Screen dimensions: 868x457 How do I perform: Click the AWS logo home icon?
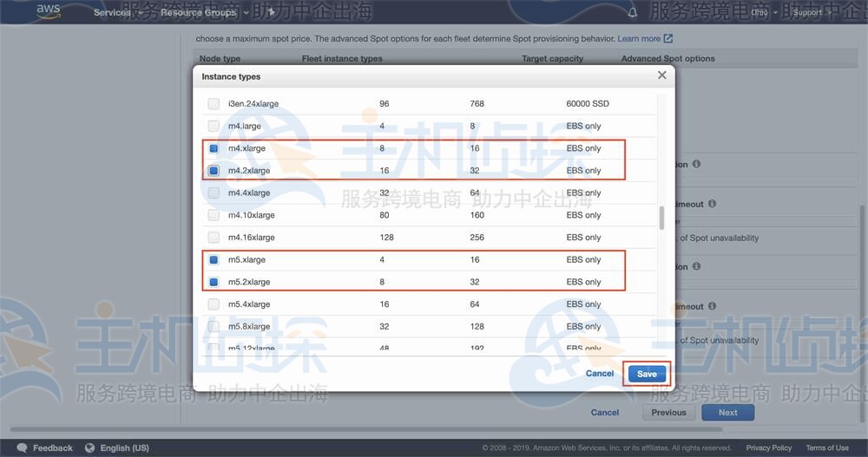pyautogui.click(x=48, y=11)
